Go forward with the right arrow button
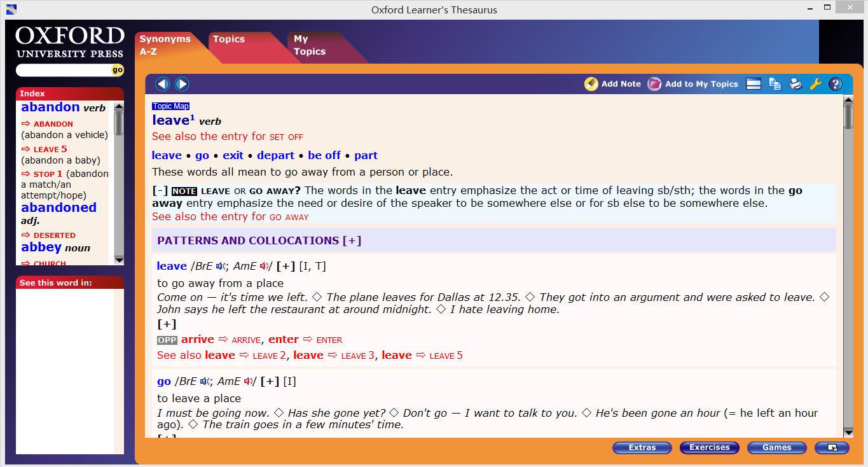Viewport: 868px width, 467px height. (182, 84)
